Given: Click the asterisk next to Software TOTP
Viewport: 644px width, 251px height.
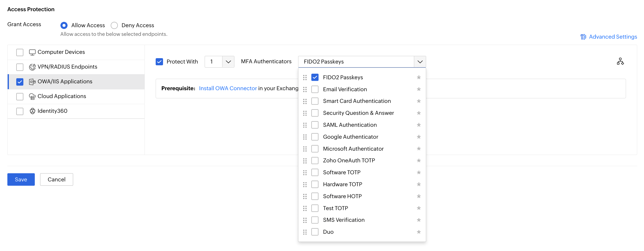Looking at the screenshot, I should click(x=419, y=172).
